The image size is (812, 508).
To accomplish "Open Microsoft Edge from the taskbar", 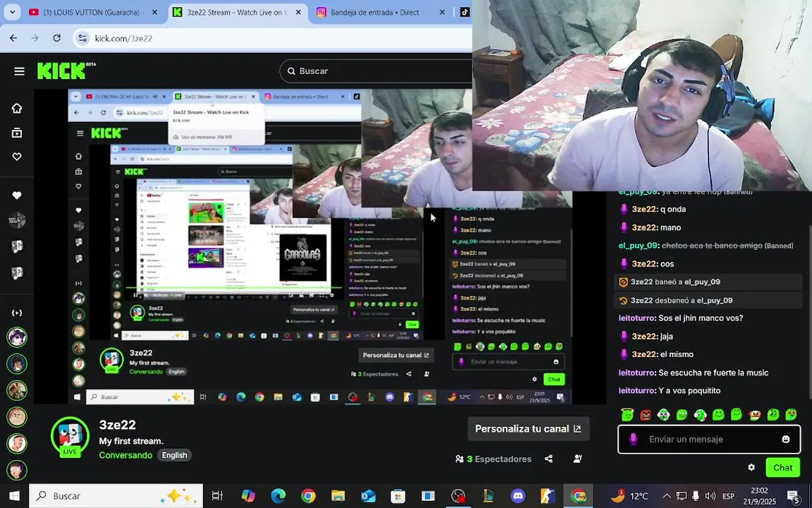I will 278,495.
